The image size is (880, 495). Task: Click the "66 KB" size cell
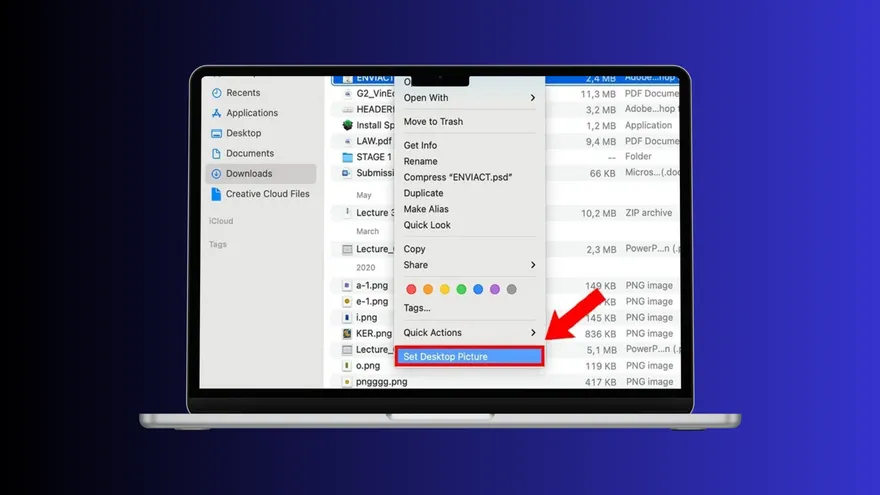pyautogui.click(x=602, y=173)
